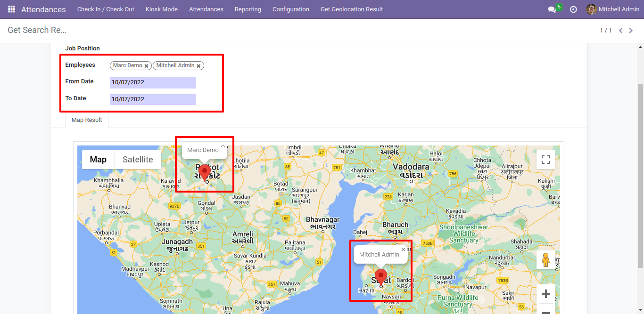Viewport: 644px width, 314px height.
Task: Open Mitchell Admin user menu
Action: click(613, 9)
